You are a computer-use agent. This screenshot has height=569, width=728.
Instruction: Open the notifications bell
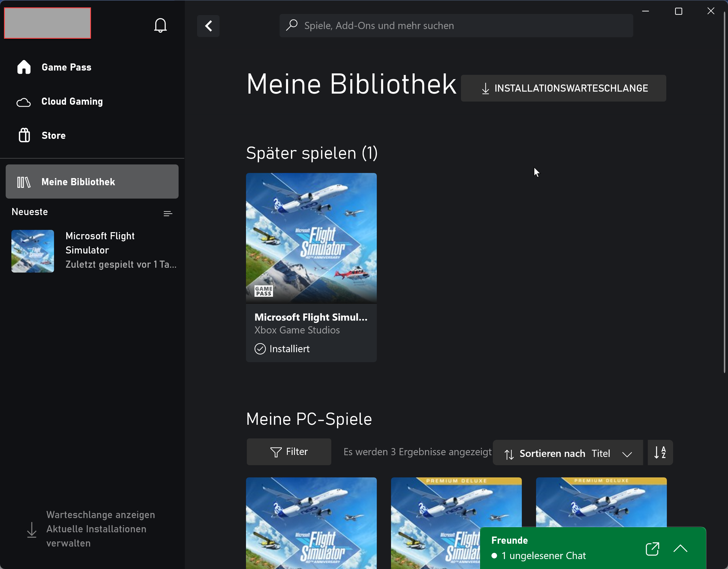pyautogui.click(x=160, y=25)
